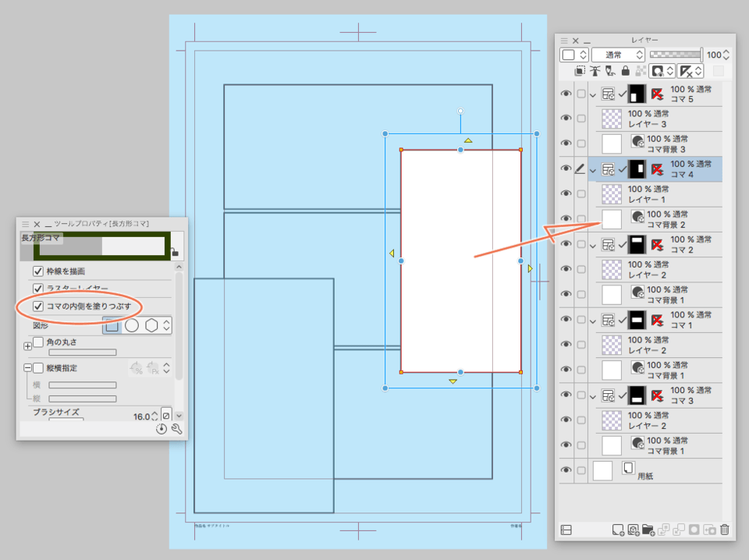Click the New Layer with Settings icon

point(635,531)
